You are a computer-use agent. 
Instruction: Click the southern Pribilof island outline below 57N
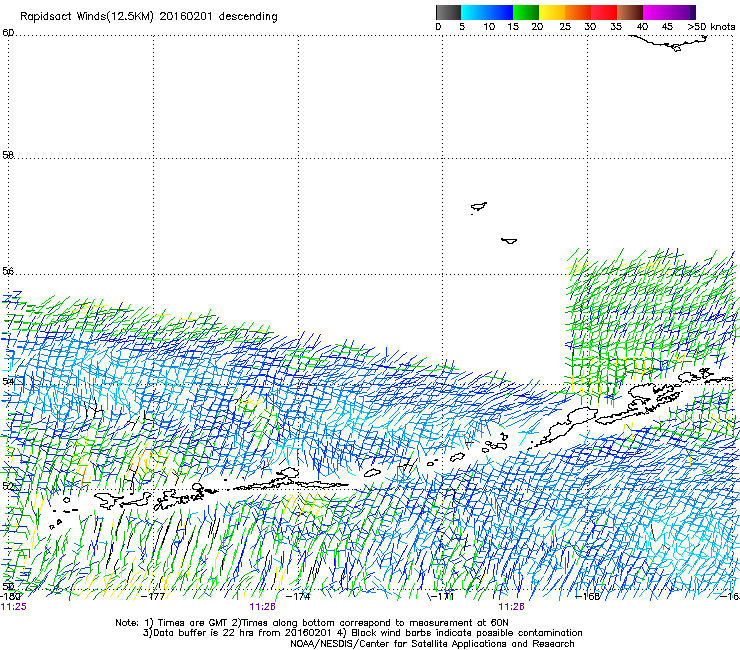[x=509, y=241]
